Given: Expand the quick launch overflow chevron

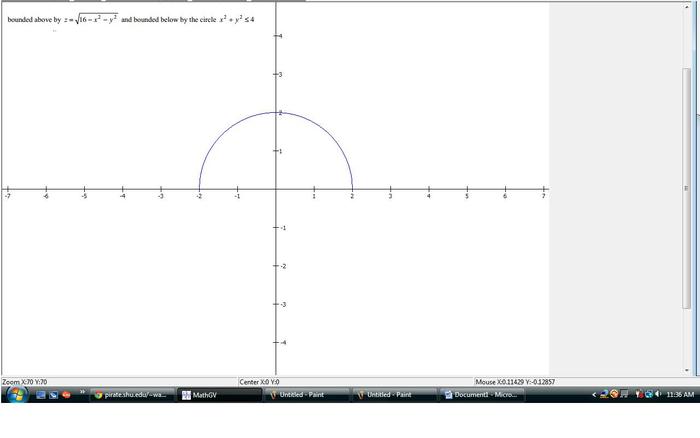Looking at the screenshot, I should [82, 392].
